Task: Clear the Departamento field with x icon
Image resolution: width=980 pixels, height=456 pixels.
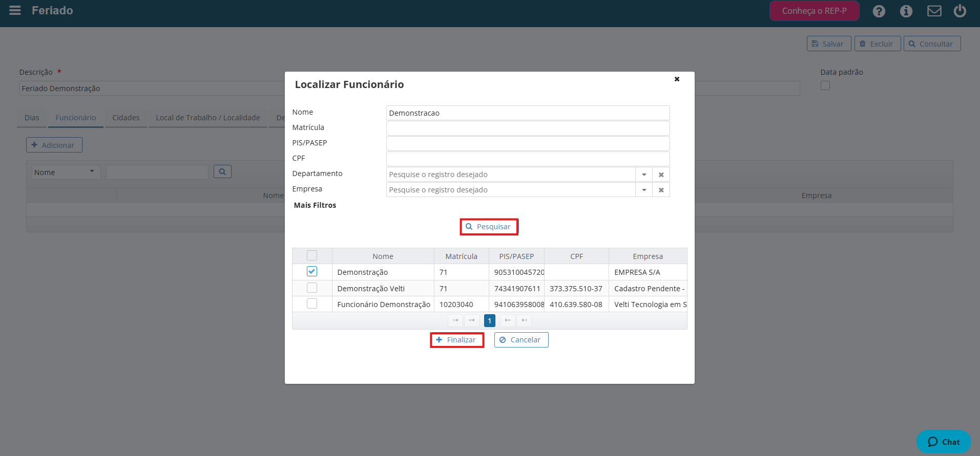Action: click(661, 175)
